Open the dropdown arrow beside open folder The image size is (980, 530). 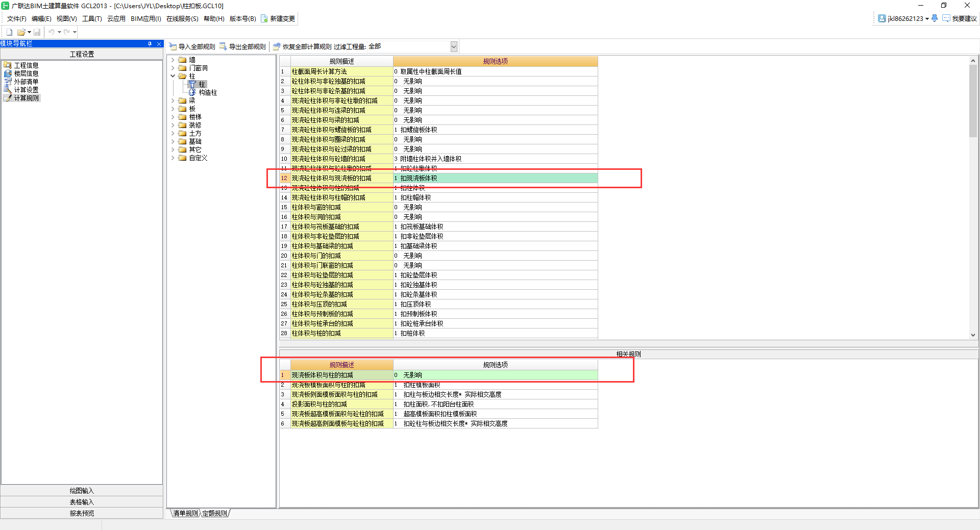[x=29, y=32]
